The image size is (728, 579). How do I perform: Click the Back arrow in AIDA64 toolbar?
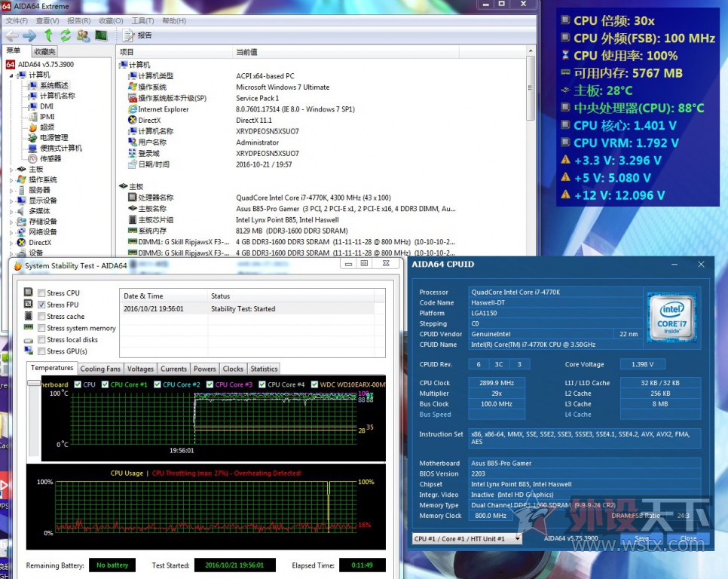[12, 35]
